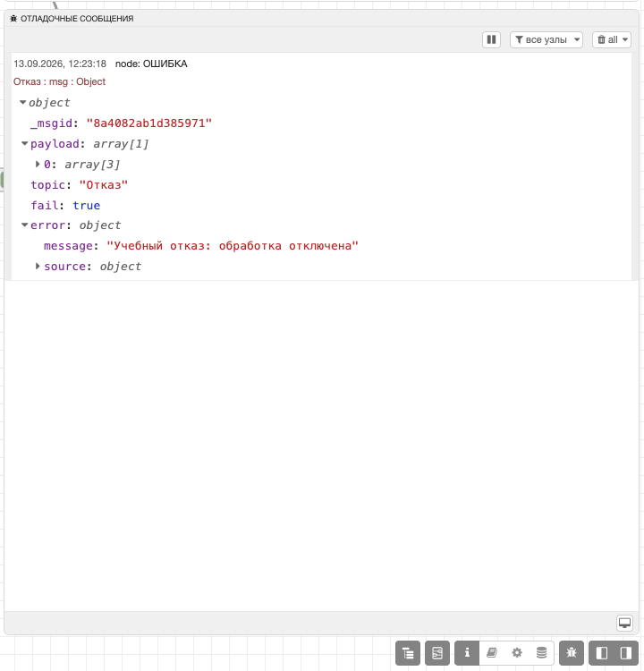Collapse the error object node

click(25, 225)
